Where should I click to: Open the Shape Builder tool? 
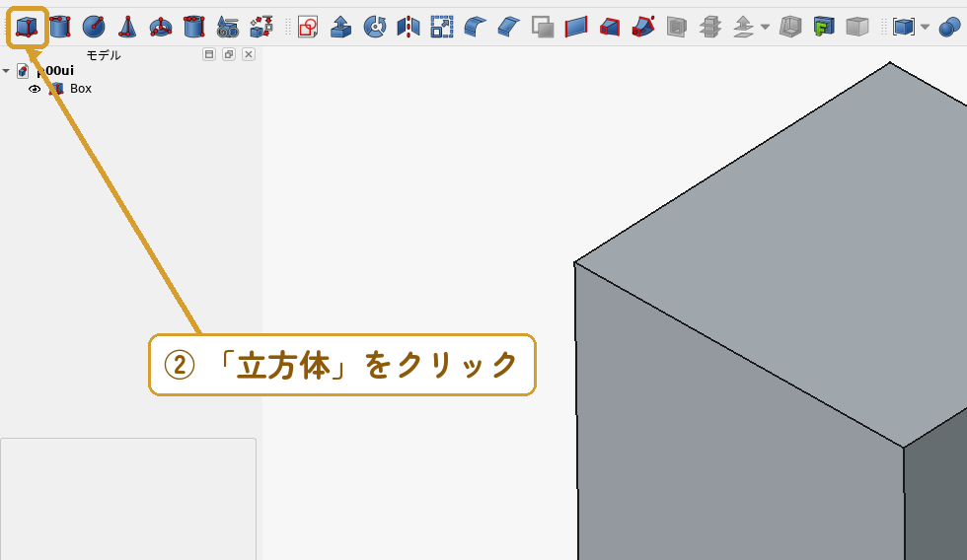tap(261, 27)
